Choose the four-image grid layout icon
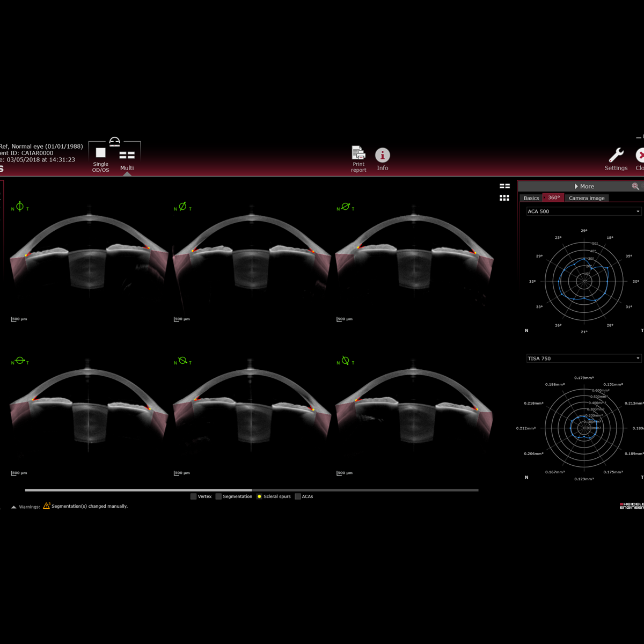644x644 pixels. click(504, 186)
